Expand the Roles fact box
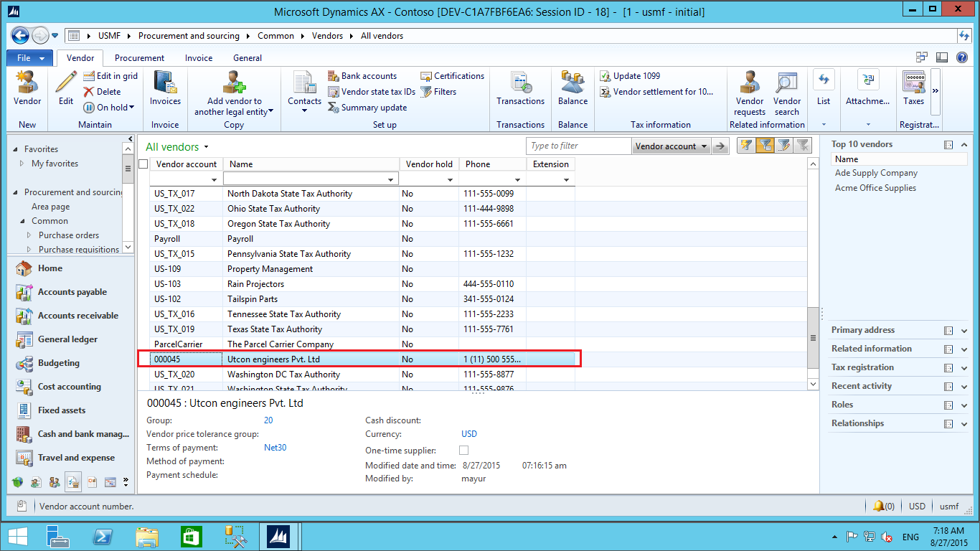The height and width of the screenshot is (551, 980). pyautogui.click(x=964, y=405)
